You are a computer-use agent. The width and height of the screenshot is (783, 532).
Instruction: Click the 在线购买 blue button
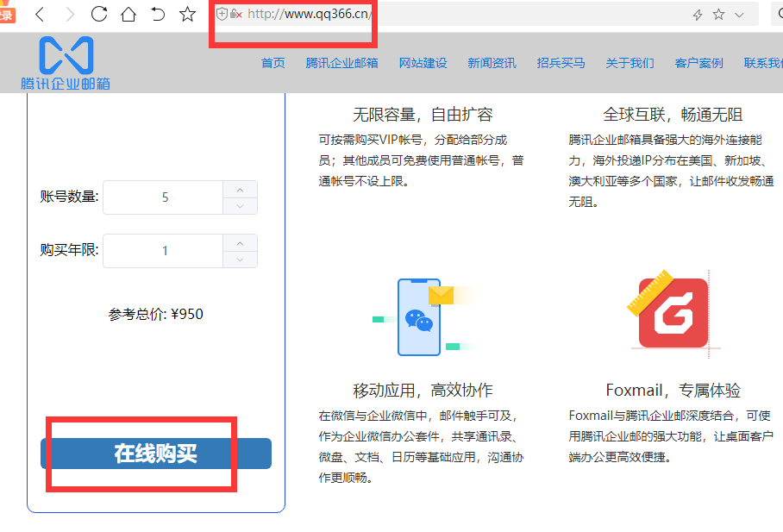click(155, 453)
